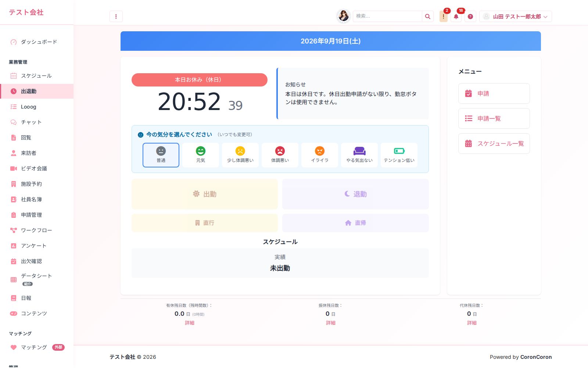Click the 出勤 clock-in button
The image size is (588, 368).
click(205, 194)
